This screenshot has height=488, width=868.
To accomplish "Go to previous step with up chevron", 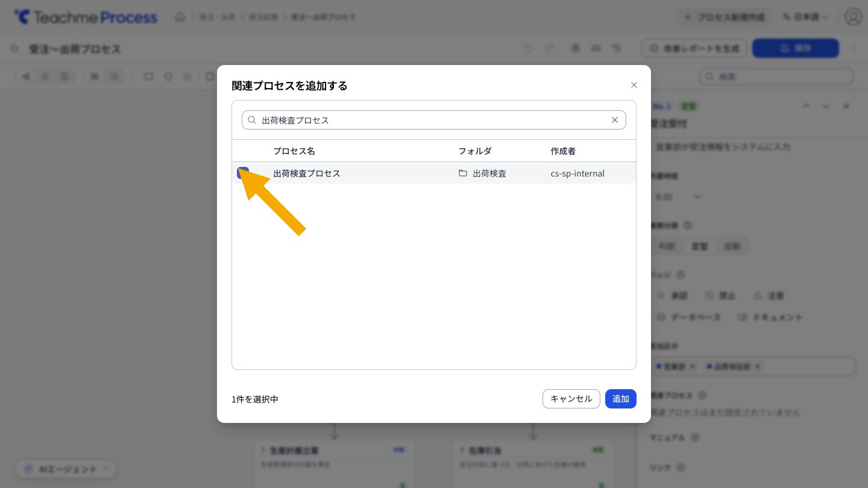I will [x=807, y=106].
